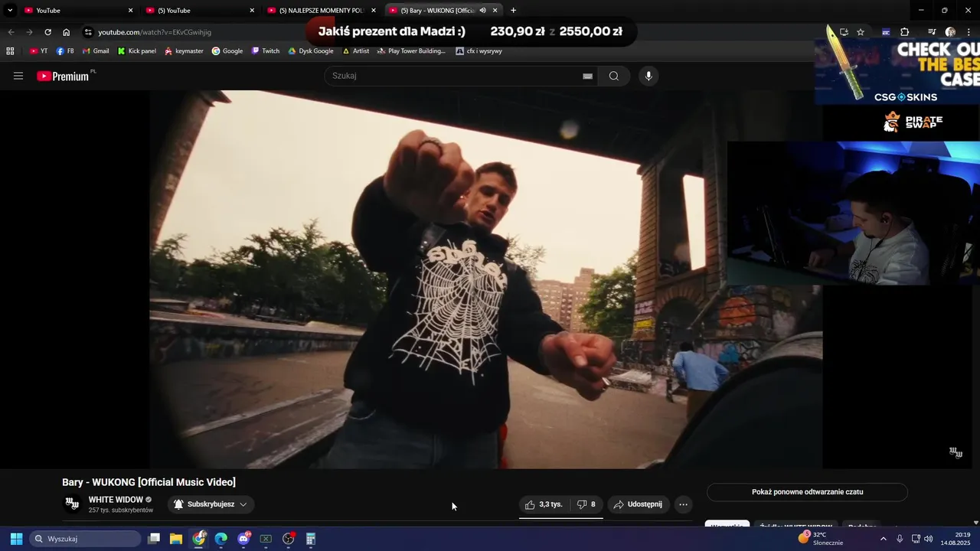Open the on-screen keyboard icon in search box
Image resolution: width=980 pixels, height=551 pixels.
(587, 76)
